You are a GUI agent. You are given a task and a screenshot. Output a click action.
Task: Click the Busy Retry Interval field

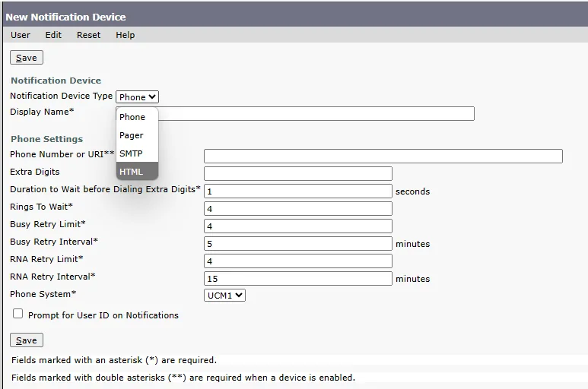coord(298,244)
